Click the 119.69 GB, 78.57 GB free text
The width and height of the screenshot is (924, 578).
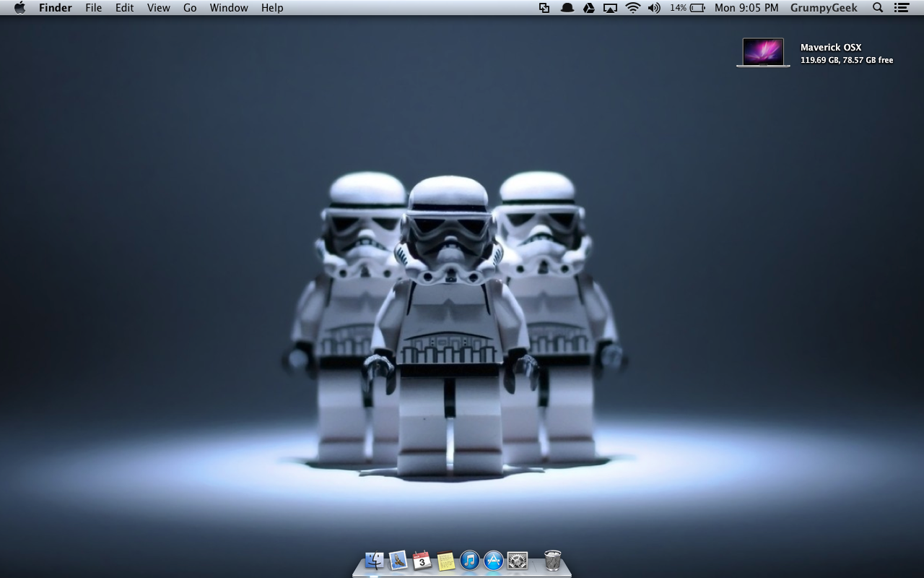click(x=847, y=60)
